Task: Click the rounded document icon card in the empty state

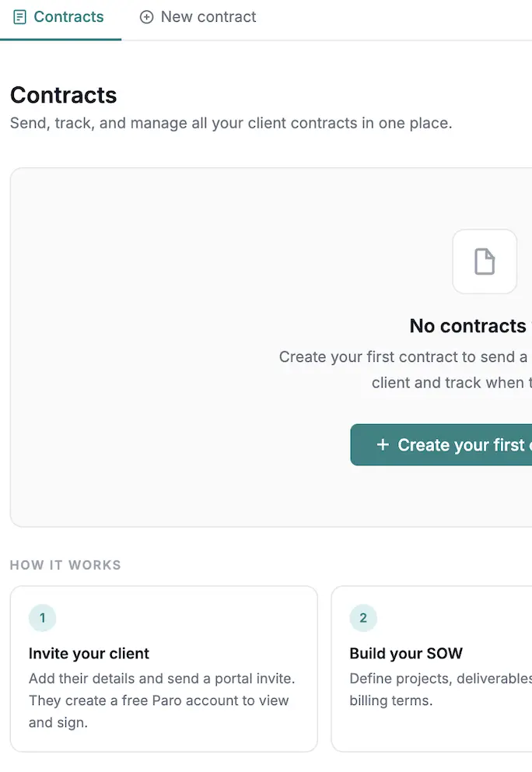Action: coord(485,261)
